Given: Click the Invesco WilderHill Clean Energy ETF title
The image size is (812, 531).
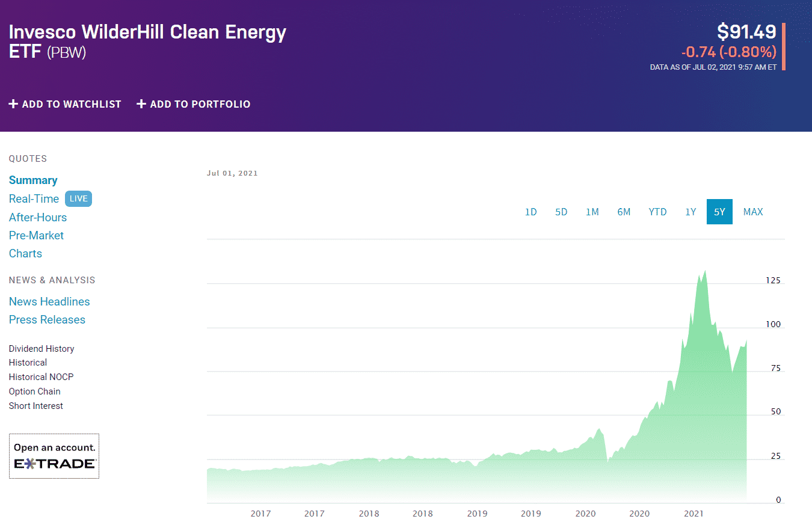Looking at the screenshot, I should pos(147,41).
